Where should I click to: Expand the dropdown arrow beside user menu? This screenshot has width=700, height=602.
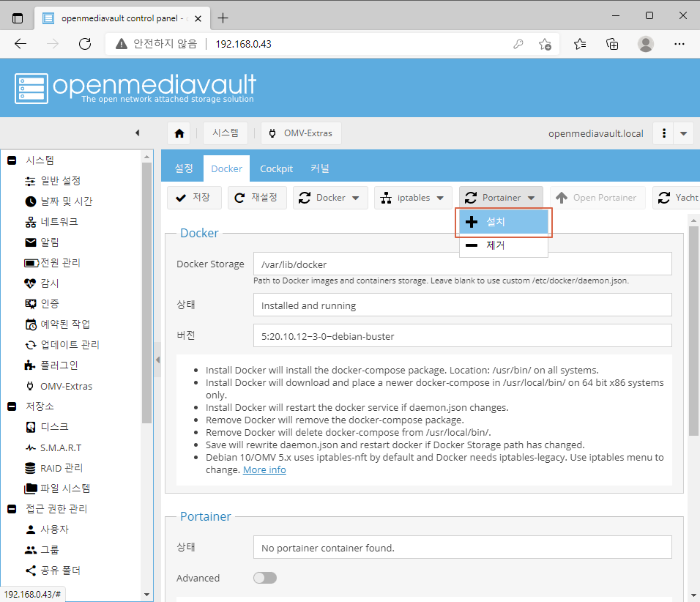pyautogui.click(x=683, y=133)
